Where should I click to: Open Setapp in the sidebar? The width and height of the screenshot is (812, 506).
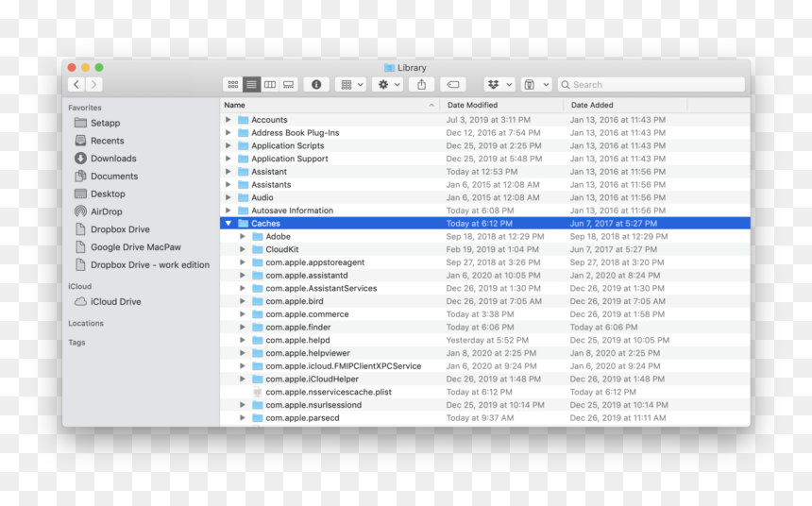pyautogui.click(x=105, y=123)
